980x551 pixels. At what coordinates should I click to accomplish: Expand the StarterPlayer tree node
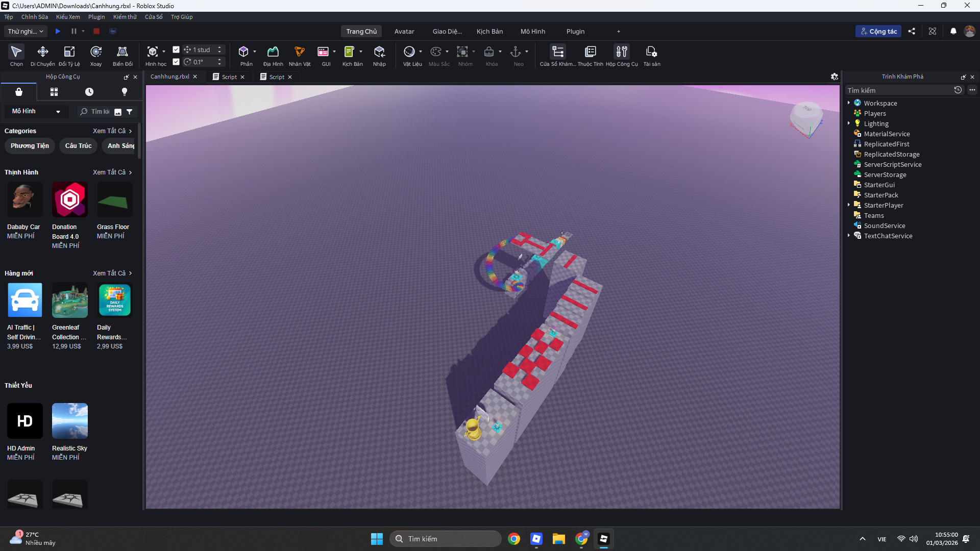click(849, 205)
